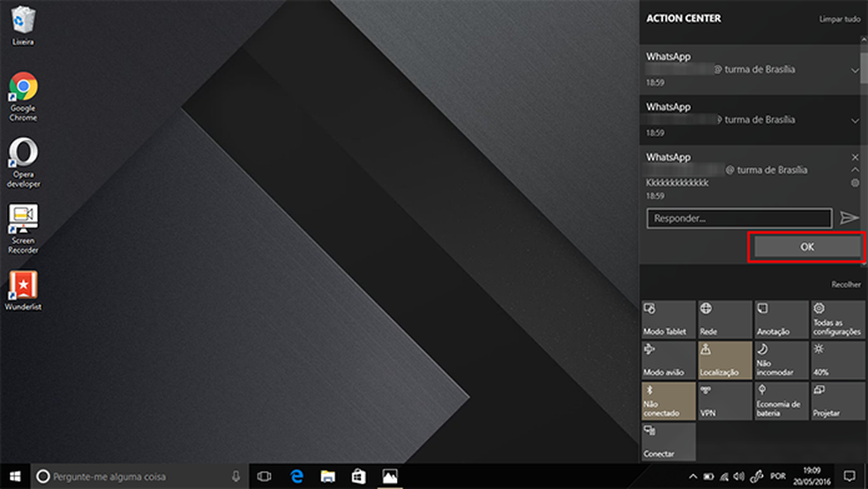Open the Windows Start menu
The width and height of the screenshot is (868, 489).
point(15,477)
